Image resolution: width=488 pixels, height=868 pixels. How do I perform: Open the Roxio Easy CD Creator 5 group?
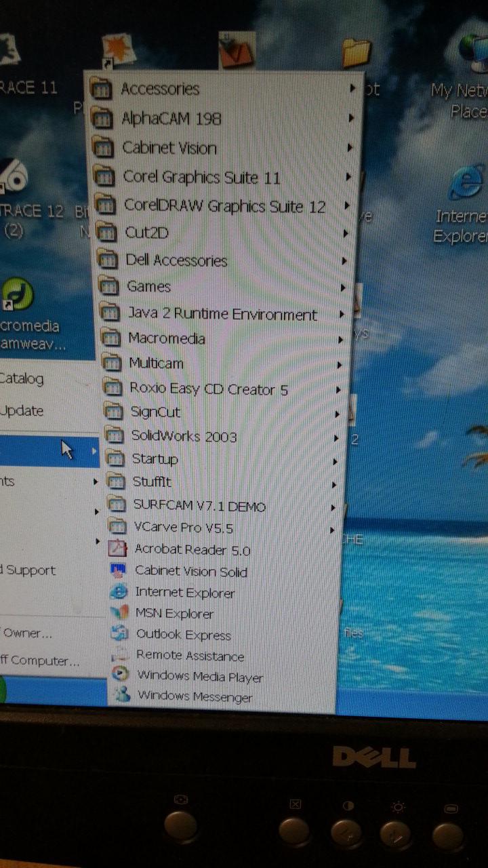208,389
